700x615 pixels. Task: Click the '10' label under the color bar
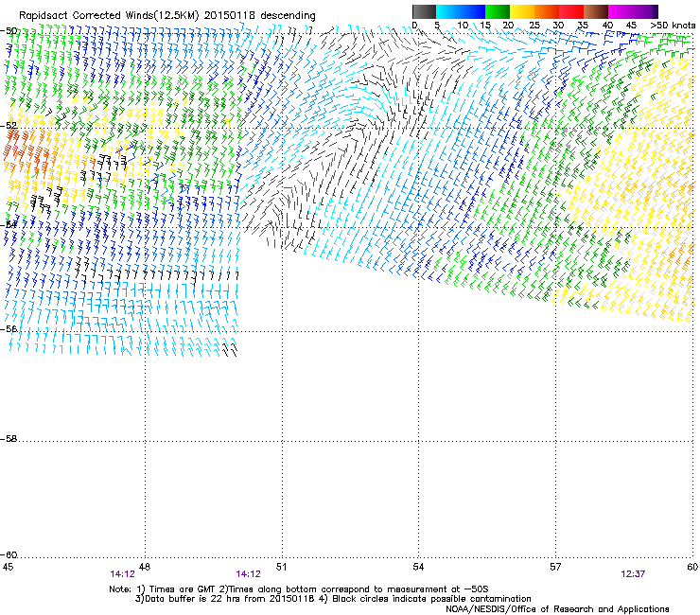point(463,26)
